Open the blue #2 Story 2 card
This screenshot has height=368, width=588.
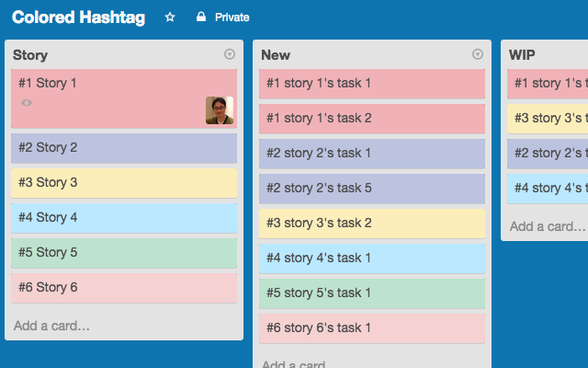pyautogui.click(x=124, y=148)
